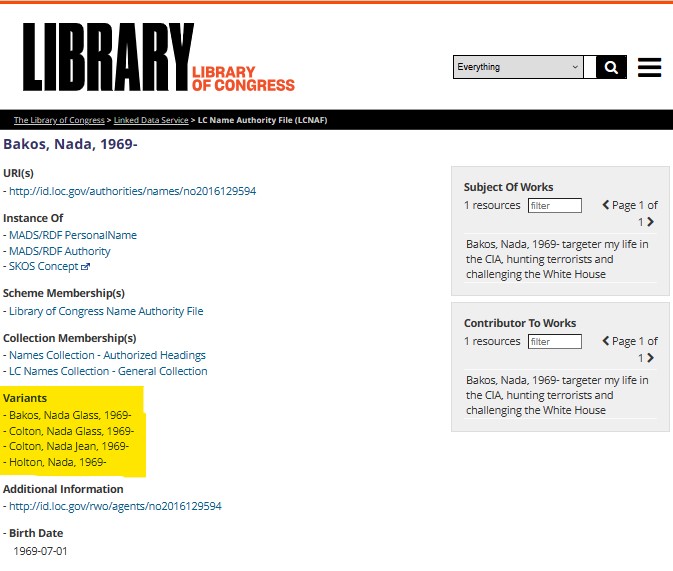Open MADS/RDF Authority link
Image resolution: width=673 pixels, height=571 pixels.
point(60,251)
